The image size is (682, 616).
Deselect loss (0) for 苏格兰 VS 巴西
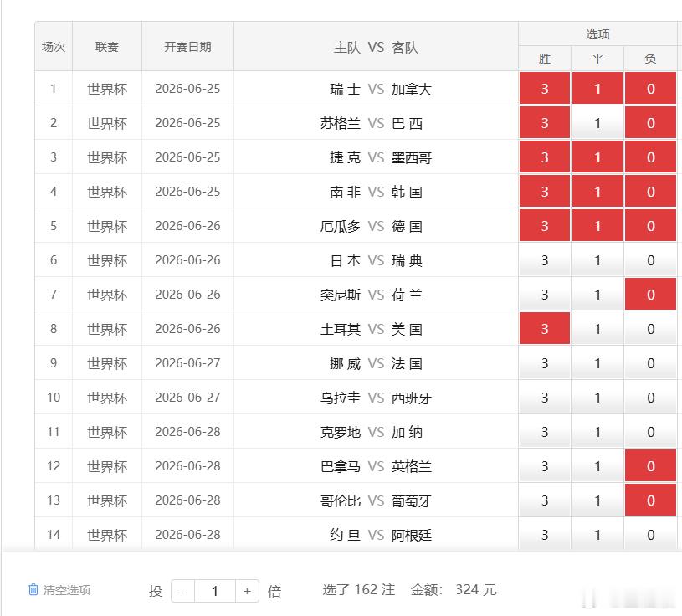coord(651,123)
